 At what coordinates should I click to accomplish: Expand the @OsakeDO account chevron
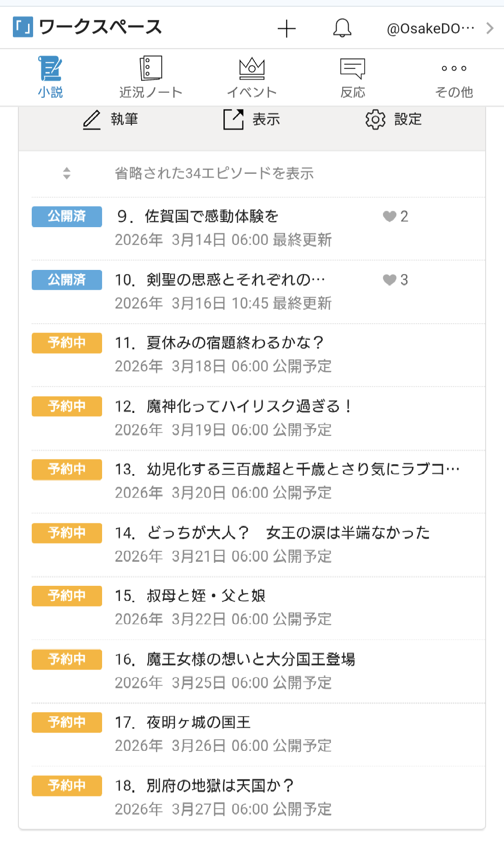click(490, 29)
